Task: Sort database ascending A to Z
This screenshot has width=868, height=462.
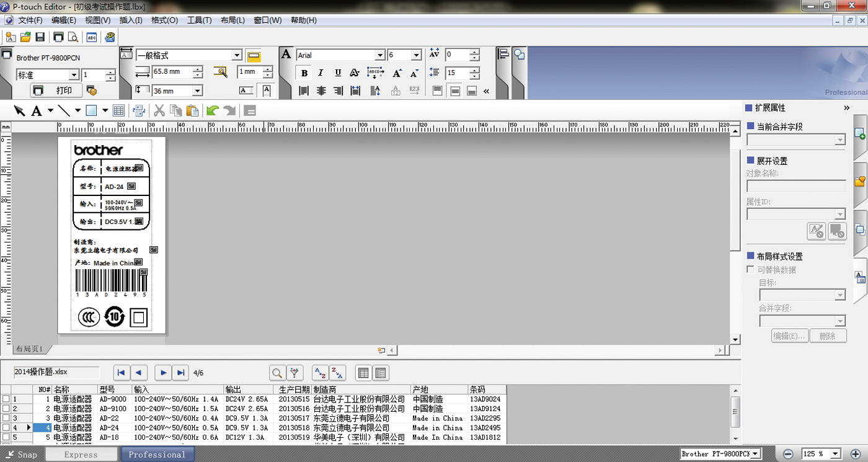Action: [x=320, y=373]
